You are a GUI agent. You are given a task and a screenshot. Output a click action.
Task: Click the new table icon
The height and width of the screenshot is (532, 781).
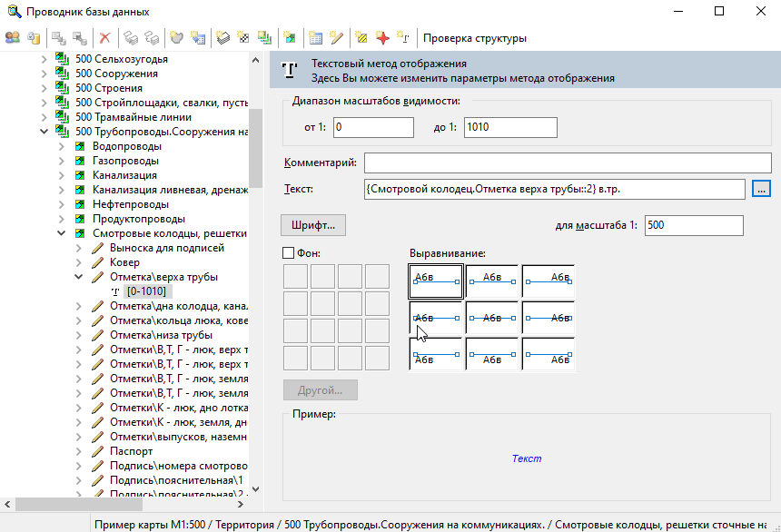[315, 38]
